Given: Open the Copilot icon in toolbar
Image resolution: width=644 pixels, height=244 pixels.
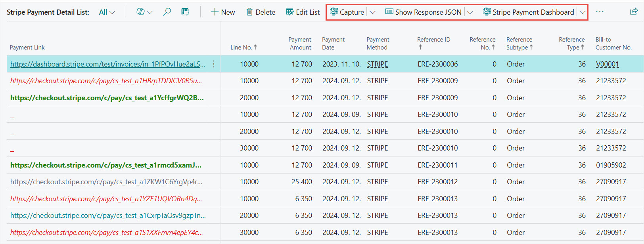Looking at the screenshot, I should [140, 12].
